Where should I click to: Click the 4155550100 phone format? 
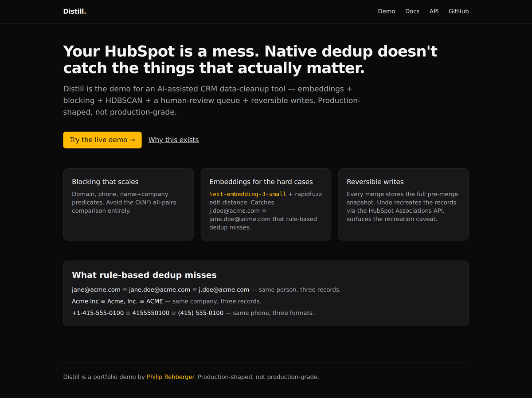pos(151,312)
